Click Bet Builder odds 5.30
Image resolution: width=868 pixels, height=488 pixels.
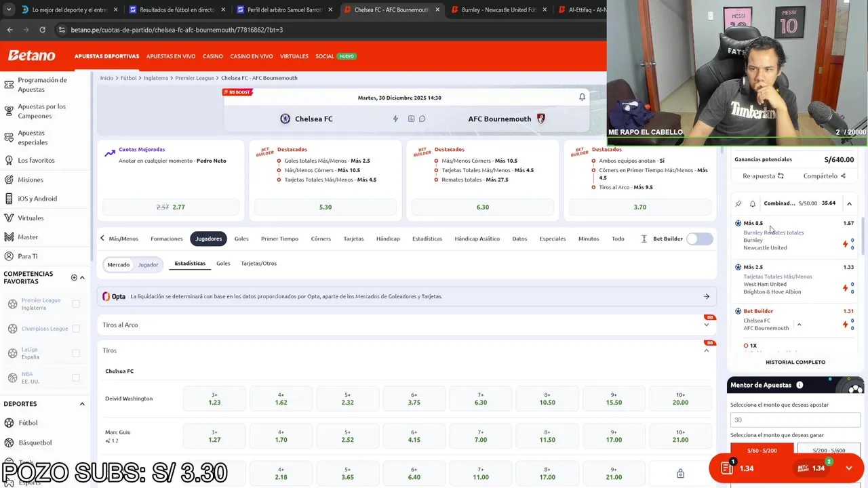pyautogui.click(x=325, y=207)
